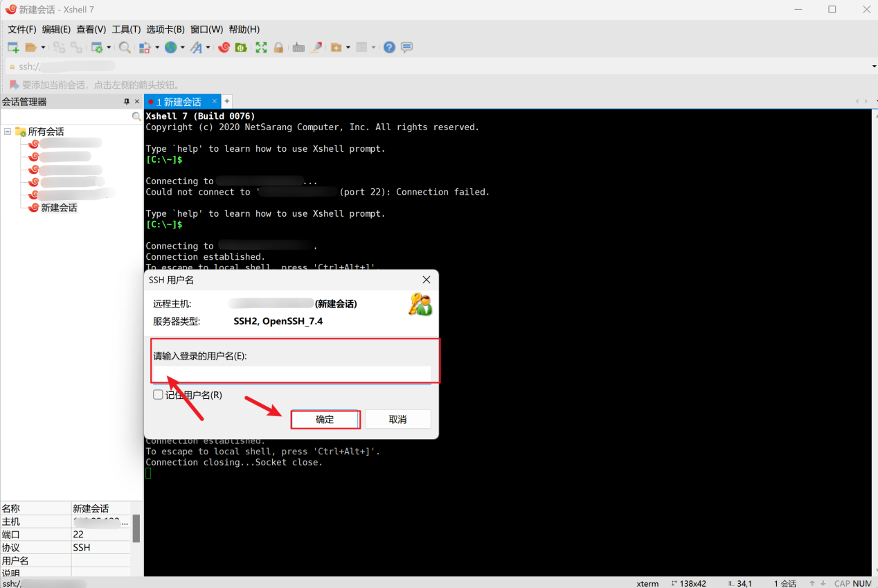
Task: Collapse the 所有会话 tree node
Action: click(8, 132)
